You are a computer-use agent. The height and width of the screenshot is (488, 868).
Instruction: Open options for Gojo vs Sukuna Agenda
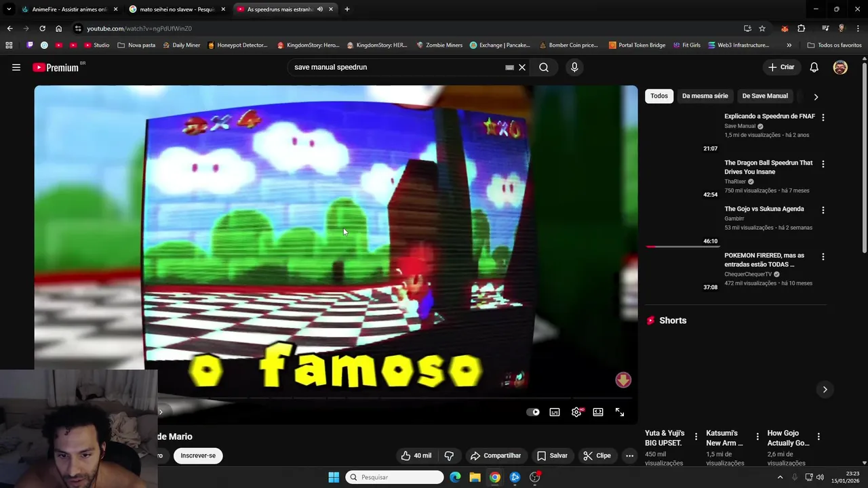(823, 210)
